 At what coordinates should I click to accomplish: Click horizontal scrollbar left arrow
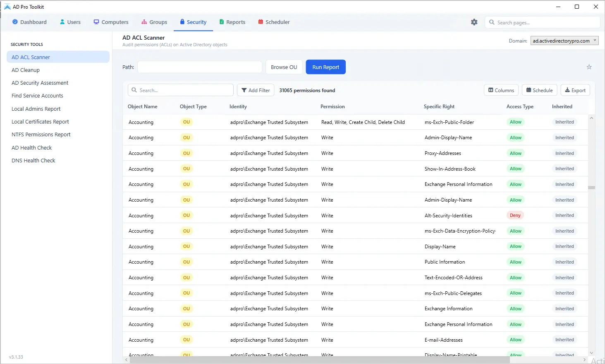tap(127, 360)
